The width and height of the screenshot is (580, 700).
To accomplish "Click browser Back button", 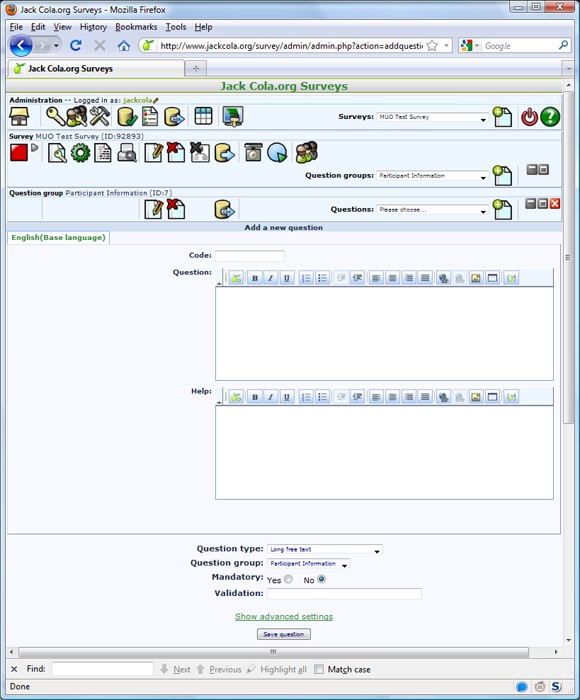I will tap(21, 46).
